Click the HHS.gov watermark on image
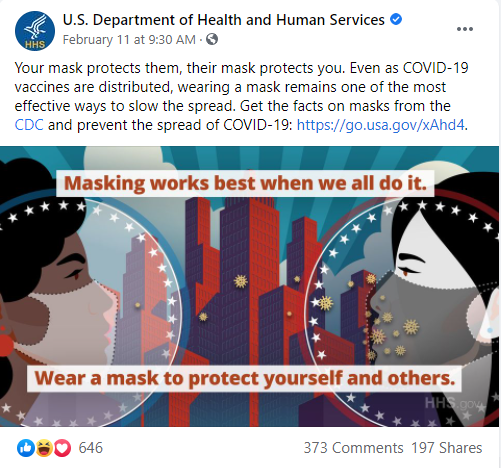The width and height of the screenshot is (501, 468). click(452, 403)
